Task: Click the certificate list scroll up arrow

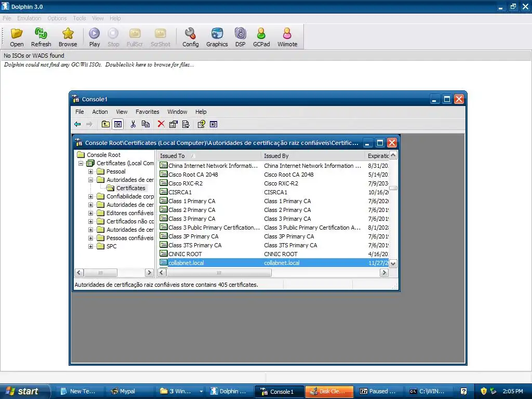Action: point(393,155)
